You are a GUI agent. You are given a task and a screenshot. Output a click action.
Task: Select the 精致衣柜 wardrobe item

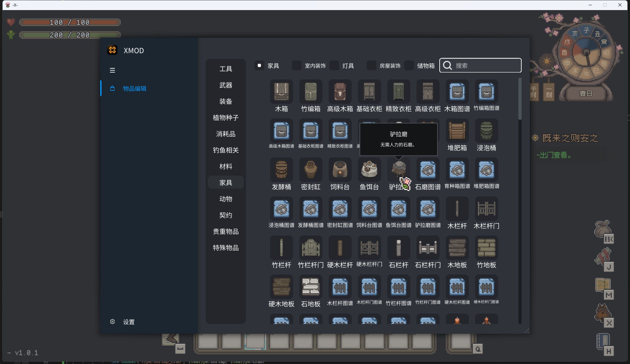pyautogui.click(x=398, y=91)
